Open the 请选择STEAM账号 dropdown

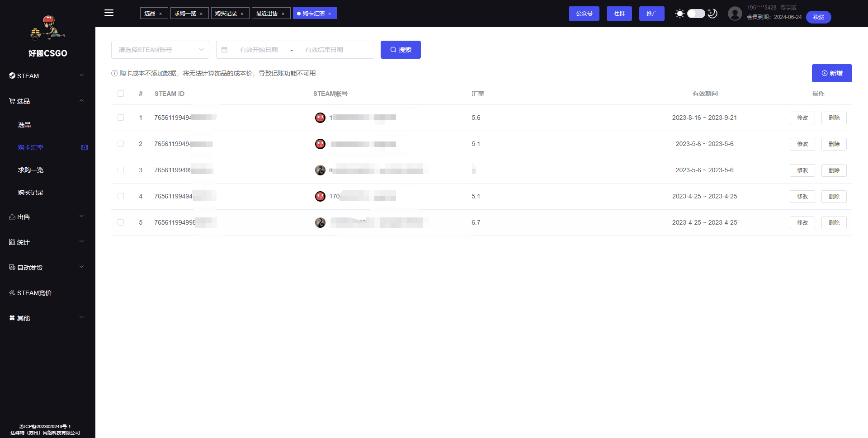[160, 50]
